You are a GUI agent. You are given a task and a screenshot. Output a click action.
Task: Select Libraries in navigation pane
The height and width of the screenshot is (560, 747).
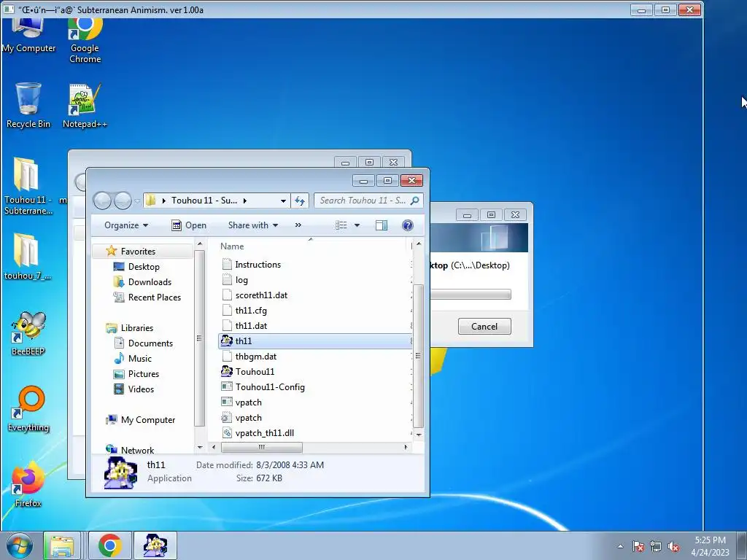point(136,327)
